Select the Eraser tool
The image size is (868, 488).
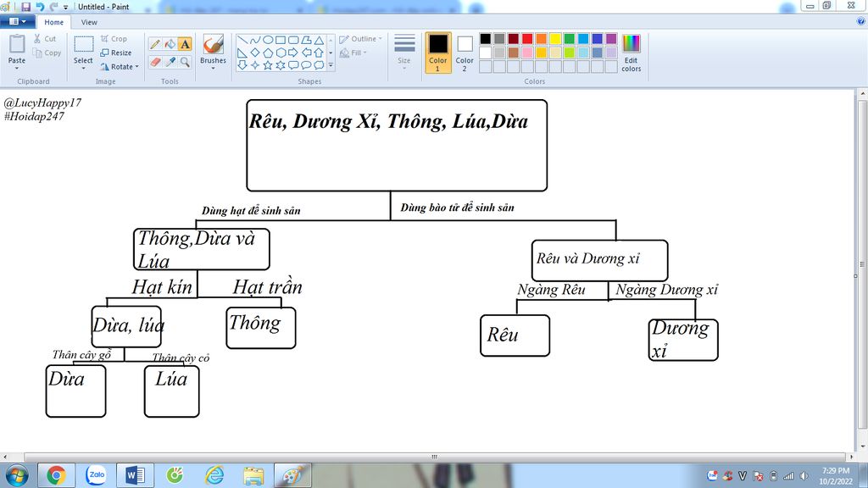(155, 62)
